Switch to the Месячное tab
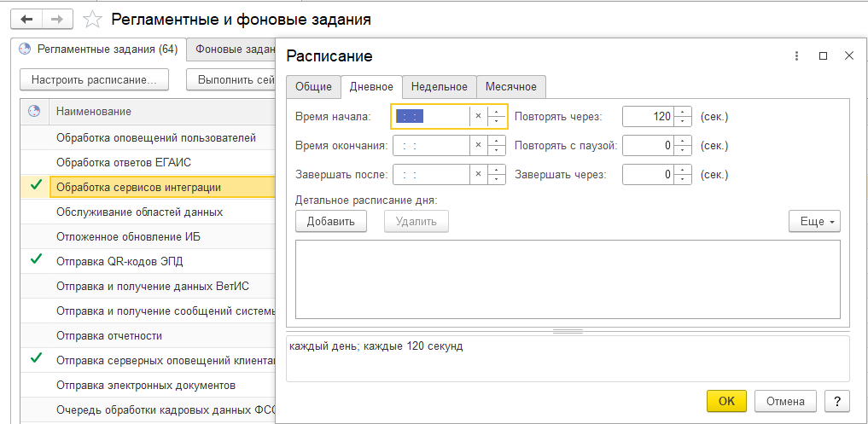The height and width of the screenshot is (424, 868). (510, 86)
